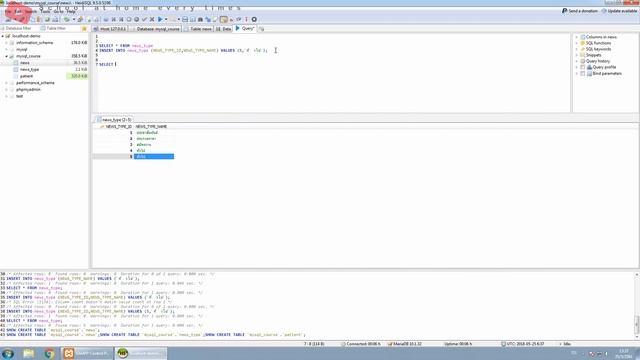Expand the information_schema database node
Image resolution: width=640 pixels, height=360 pixels.
click(x=7, y=42)
